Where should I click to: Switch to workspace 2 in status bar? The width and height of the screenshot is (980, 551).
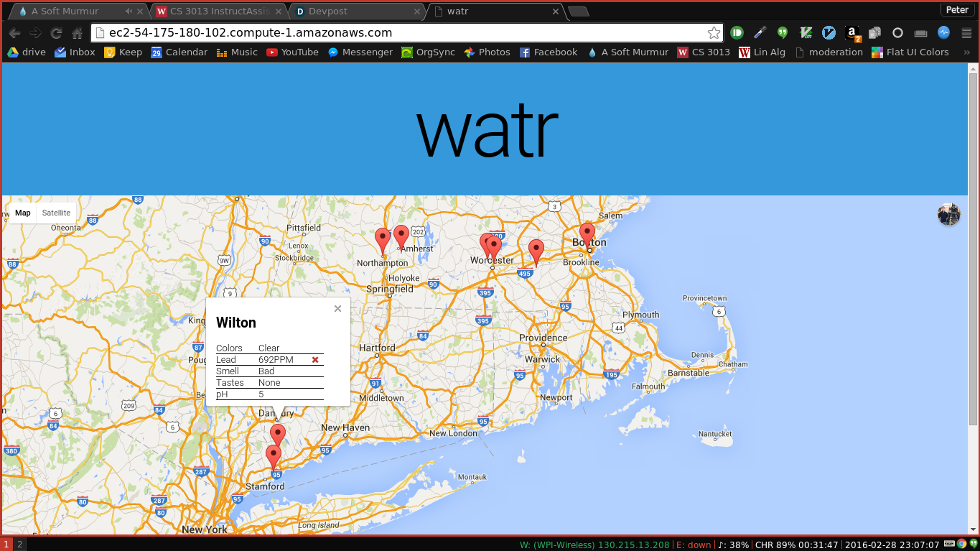[x=19, y=545]
